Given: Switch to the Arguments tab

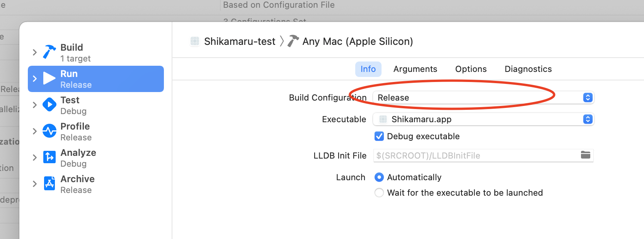Looking at the screenshot, I should click(x=415, y=69).
